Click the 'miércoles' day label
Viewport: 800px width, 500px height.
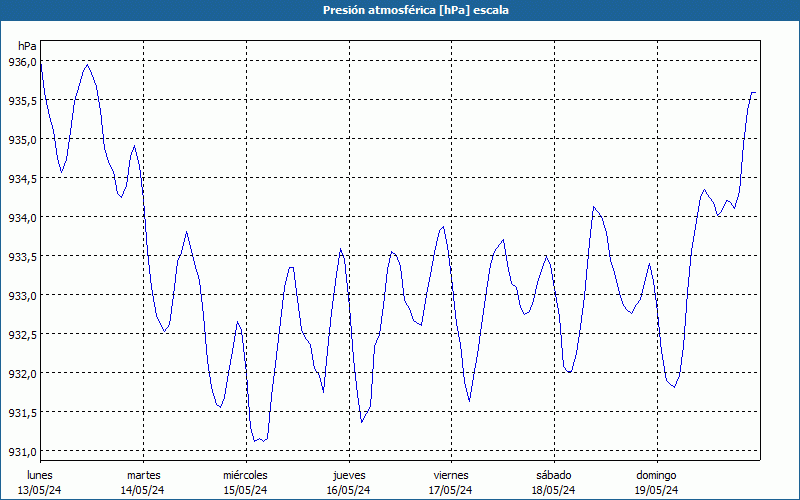click(245, 475)
